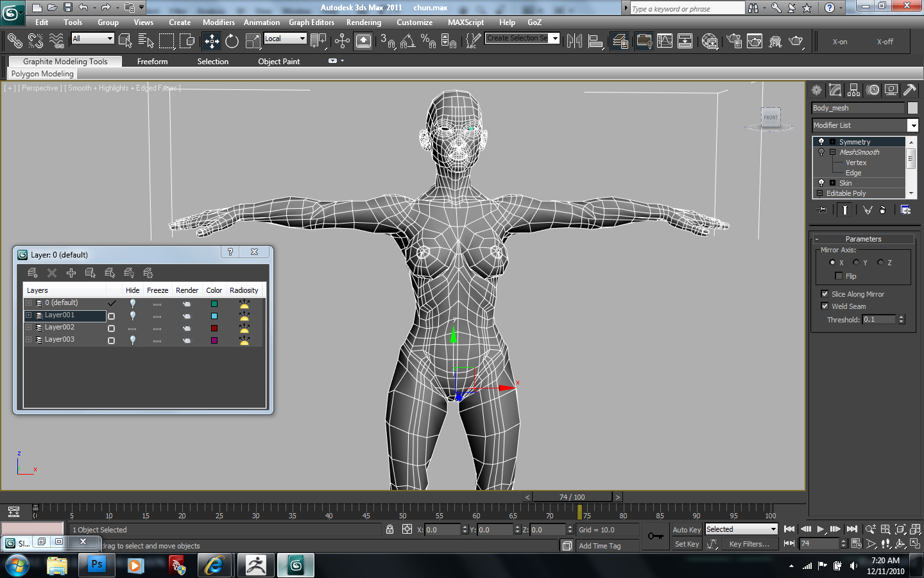Open the Modifiers menu
The height and width of the screenshot is (578, 924).
pos(219,22)
